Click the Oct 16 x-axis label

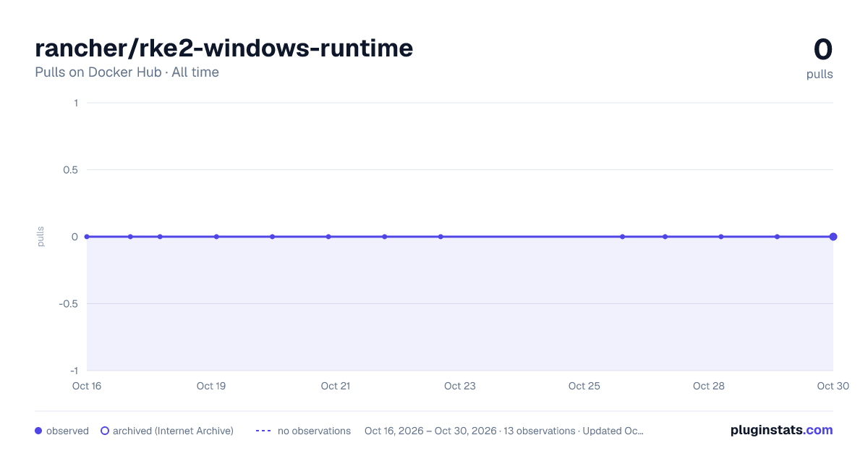pos(87,386)
